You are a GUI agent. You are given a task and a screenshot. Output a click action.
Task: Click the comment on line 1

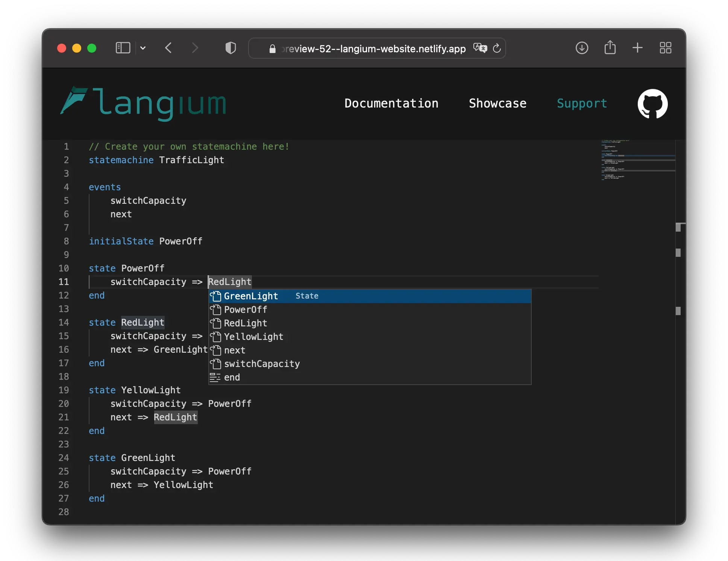click(189, 147)
